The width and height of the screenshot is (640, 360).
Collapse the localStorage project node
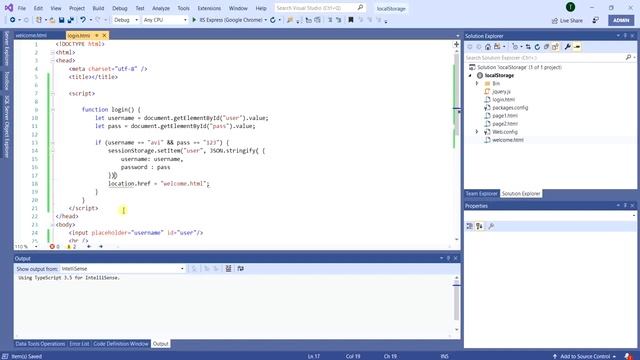click(x=470, y=76)
